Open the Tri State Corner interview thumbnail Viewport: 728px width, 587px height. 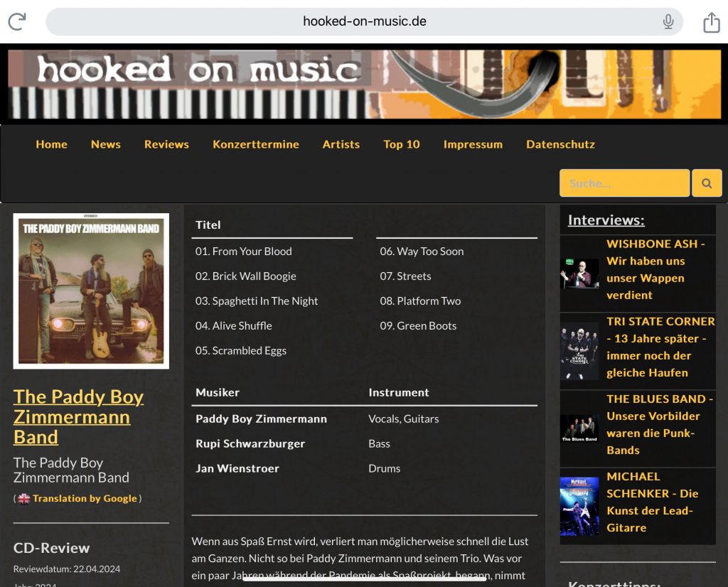coord(579,351)
